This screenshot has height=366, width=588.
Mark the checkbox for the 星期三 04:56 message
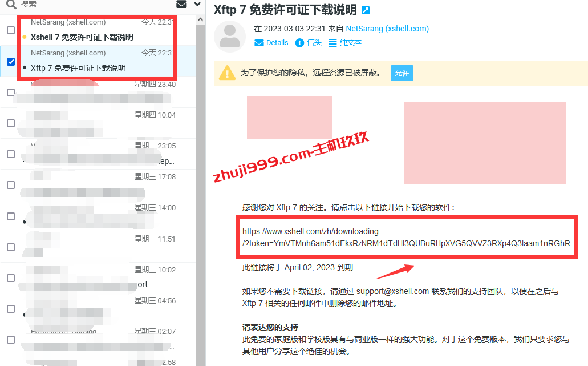click(x=11, y=309)
